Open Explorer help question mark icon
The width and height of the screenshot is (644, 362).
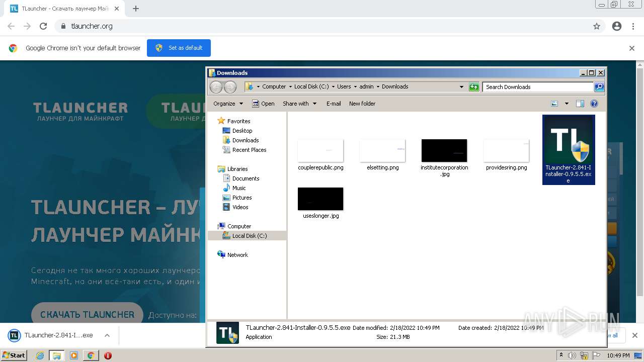coord(594,104)
